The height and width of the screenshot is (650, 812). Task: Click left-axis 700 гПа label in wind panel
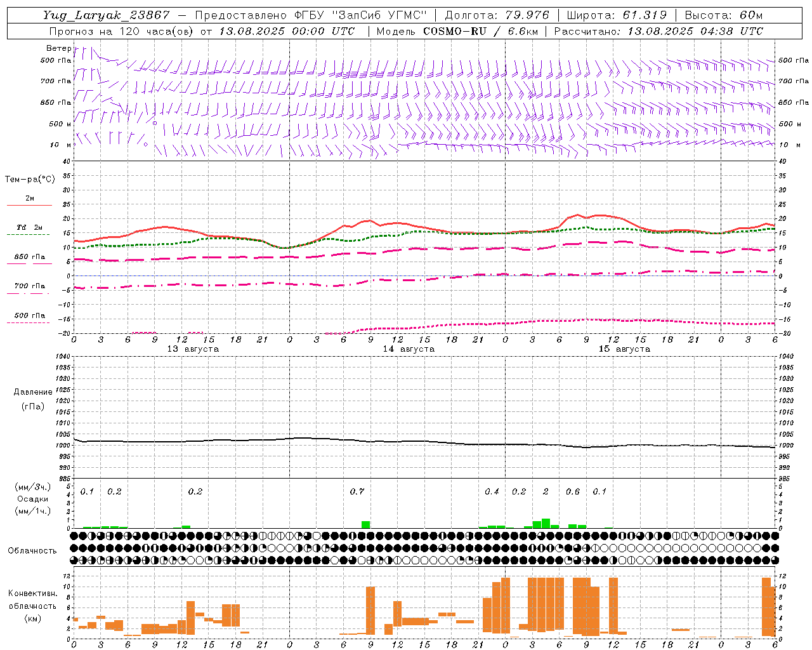(56, 81)
